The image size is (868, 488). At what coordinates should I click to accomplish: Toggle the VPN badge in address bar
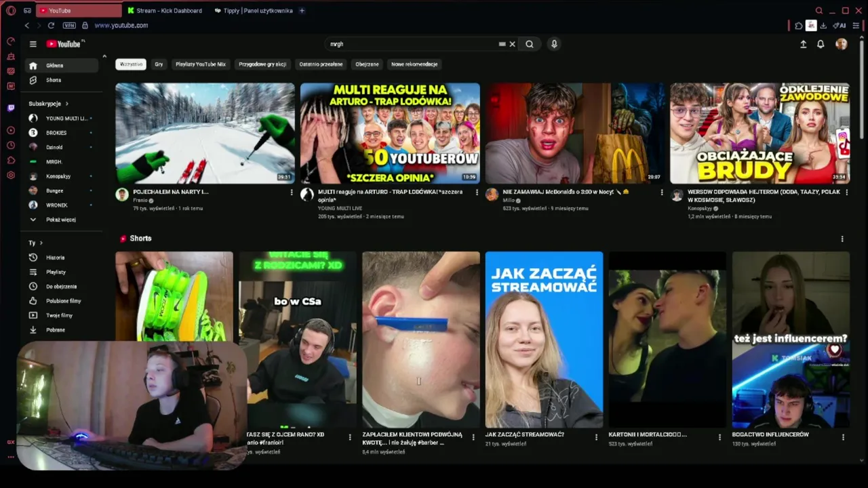click(x=69, y=26)
